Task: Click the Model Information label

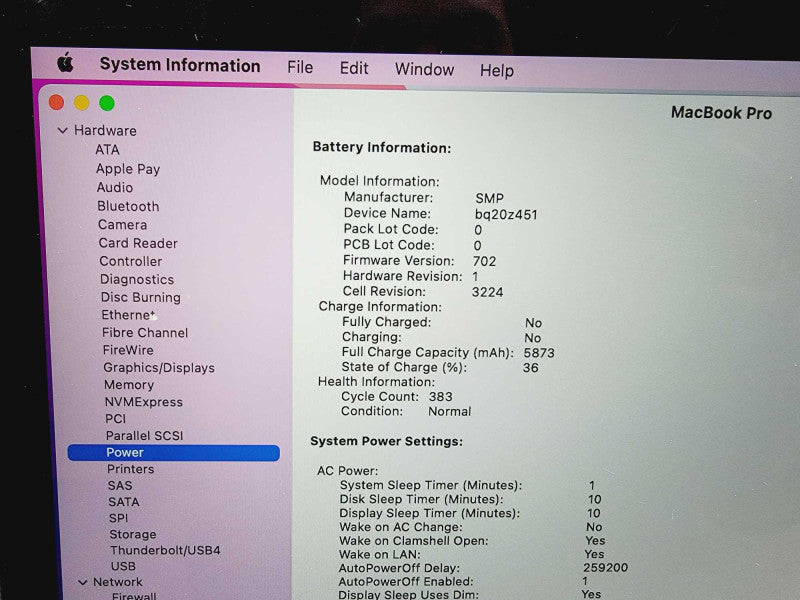Action: pos(380,181)
